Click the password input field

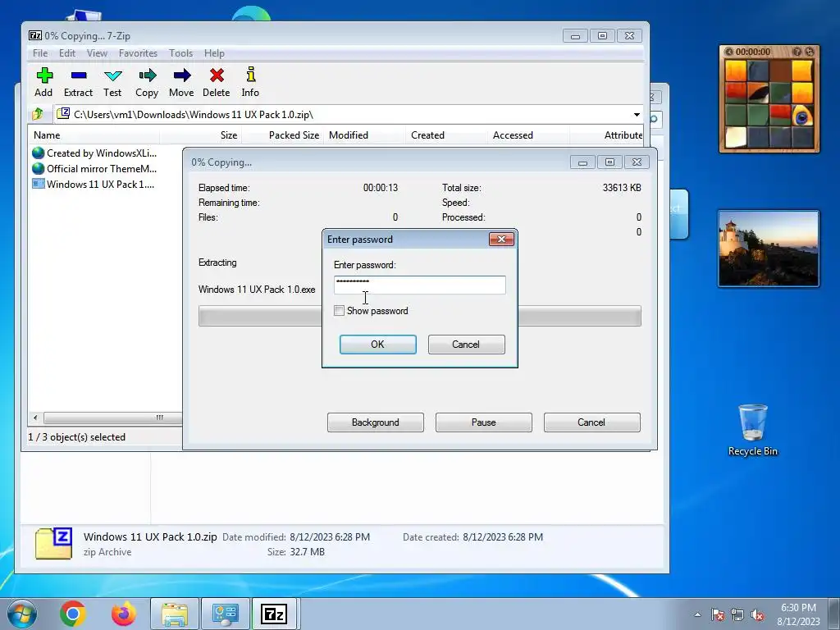coord(419,285)
